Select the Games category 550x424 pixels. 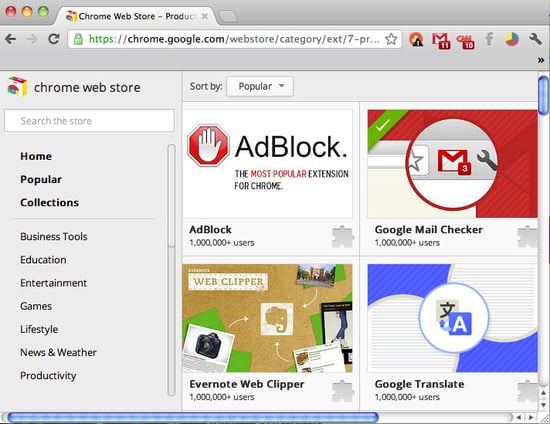36,306
